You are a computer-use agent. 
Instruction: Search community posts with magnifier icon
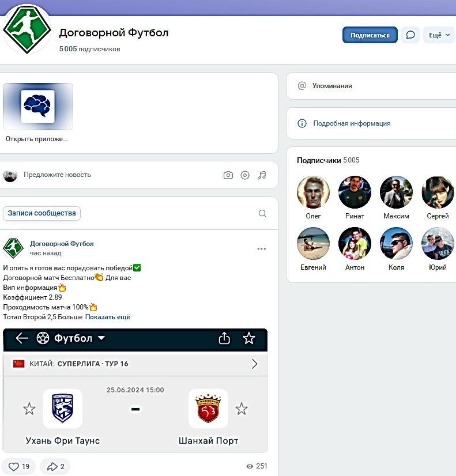click(262, 214)
